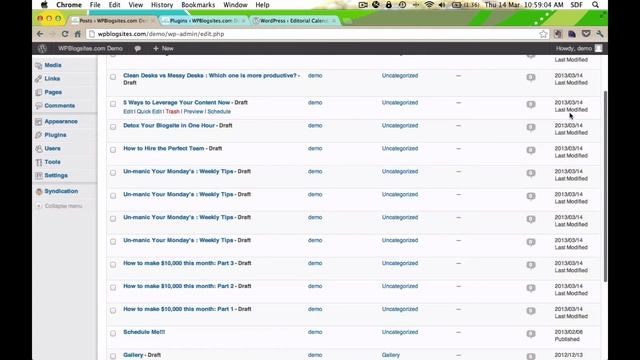The image size is (640, 360).
Task: Tick checkbox for 5 Ways to Leverage post
Action: (113, 104)
